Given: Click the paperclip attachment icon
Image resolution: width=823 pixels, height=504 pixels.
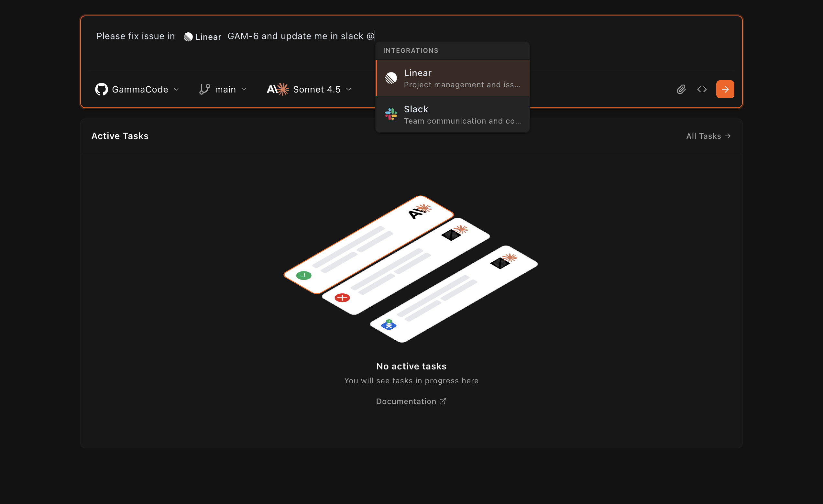Looking at the screenshot, I should (681, 89).
